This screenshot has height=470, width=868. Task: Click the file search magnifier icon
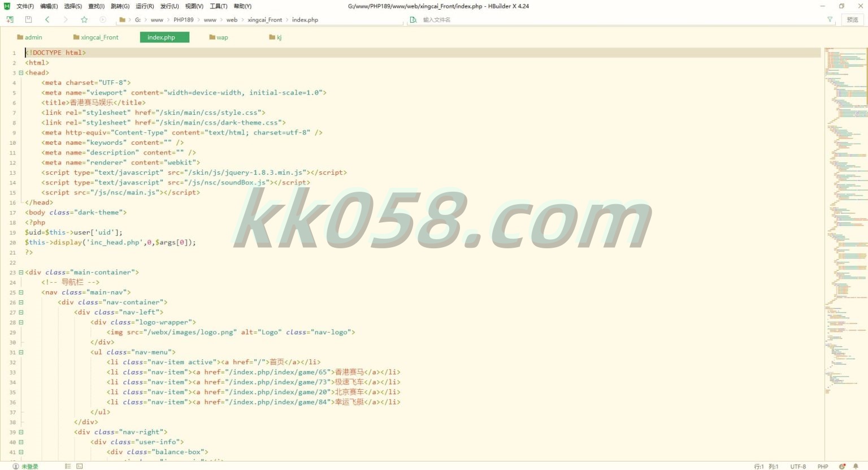coord(413,20)
